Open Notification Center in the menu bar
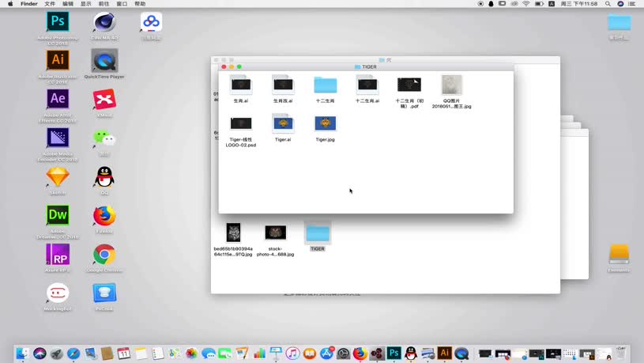This screenshot has width=644, height=363. [632, 4]
